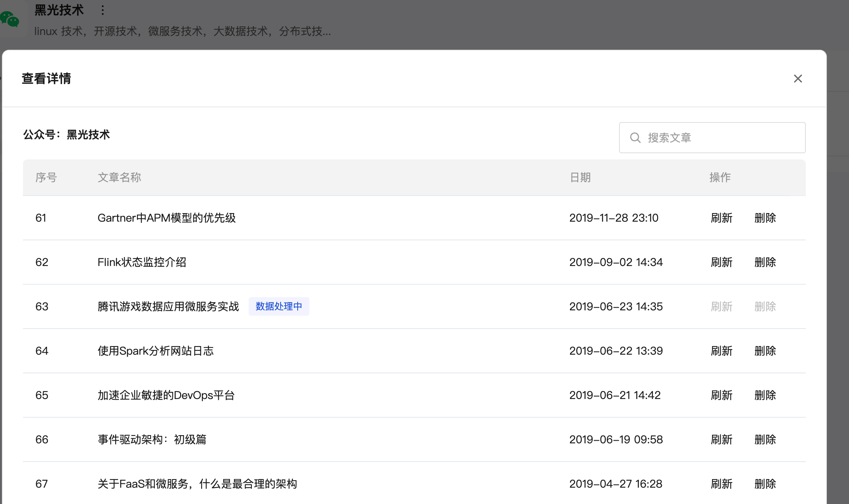Delete article 67 关于FaaS和微服务
The width and height of the screenshot is (849, 504).
click(765, 484)
